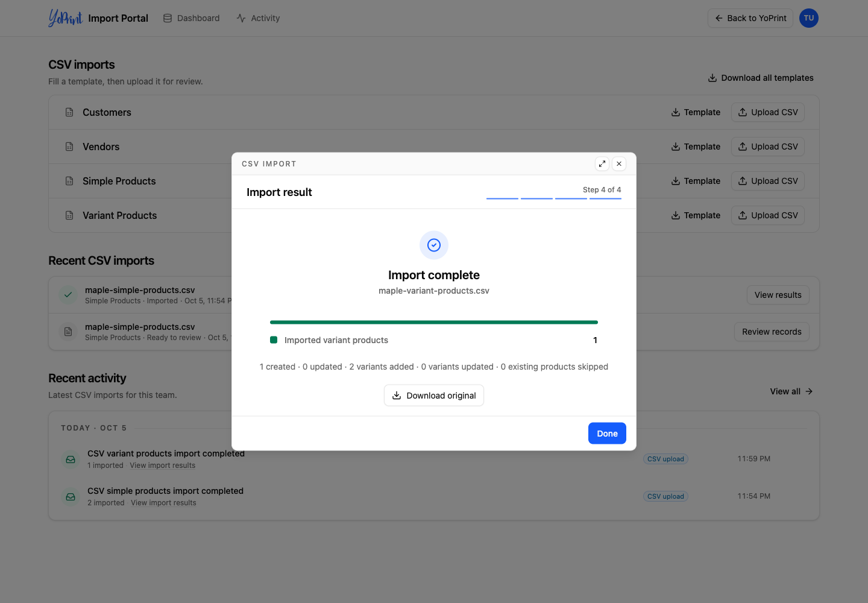Click the Done button
Screen dimensions: 868x603
pyautogui.click(x=607, y=434)
